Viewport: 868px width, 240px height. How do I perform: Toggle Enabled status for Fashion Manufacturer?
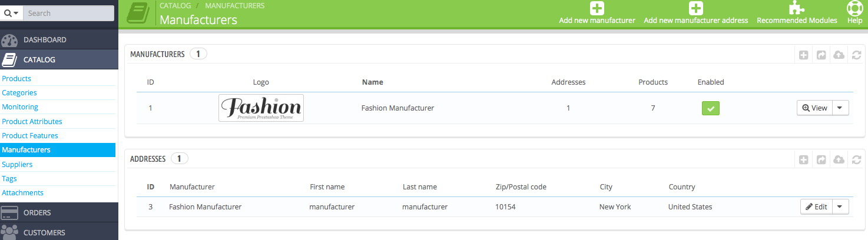(711, 108)
